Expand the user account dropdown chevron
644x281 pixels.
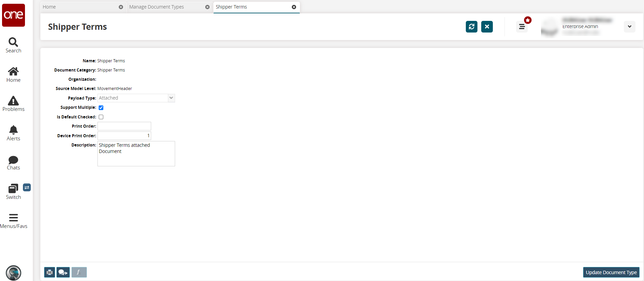(x=630, y=27)
